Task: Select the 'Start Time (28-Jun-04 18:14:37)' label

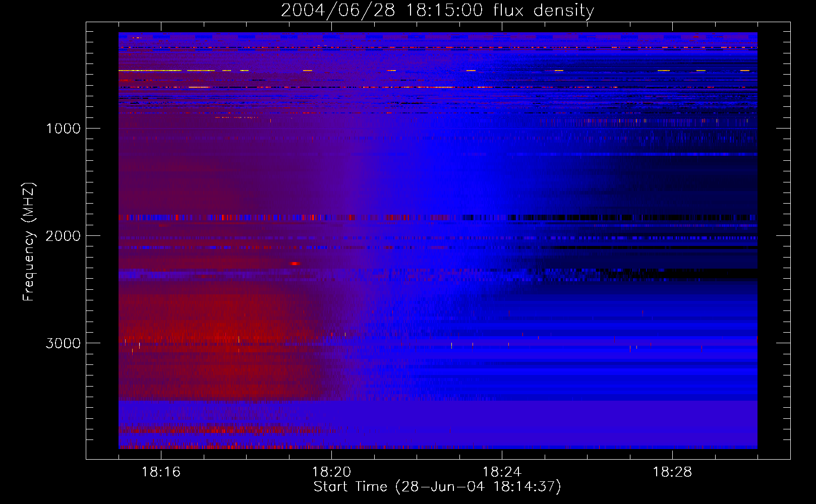Action: (437, 487)
